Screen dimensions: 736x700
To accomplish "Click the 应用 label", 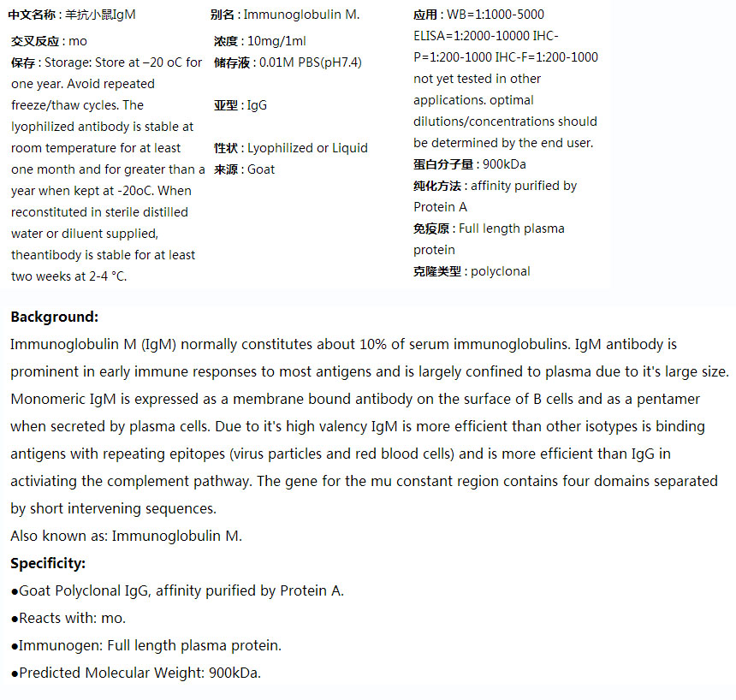I will [424, 15].
